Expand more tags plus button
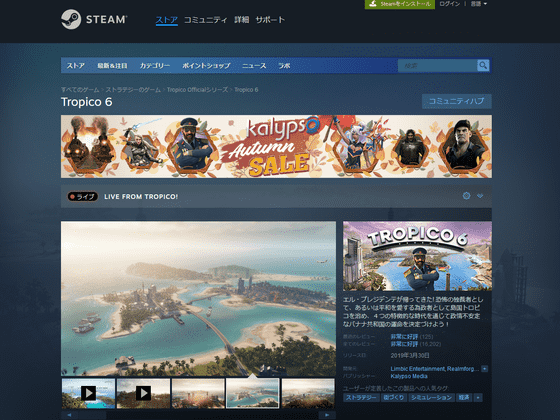Screen dimensions: 560x420 478,398
